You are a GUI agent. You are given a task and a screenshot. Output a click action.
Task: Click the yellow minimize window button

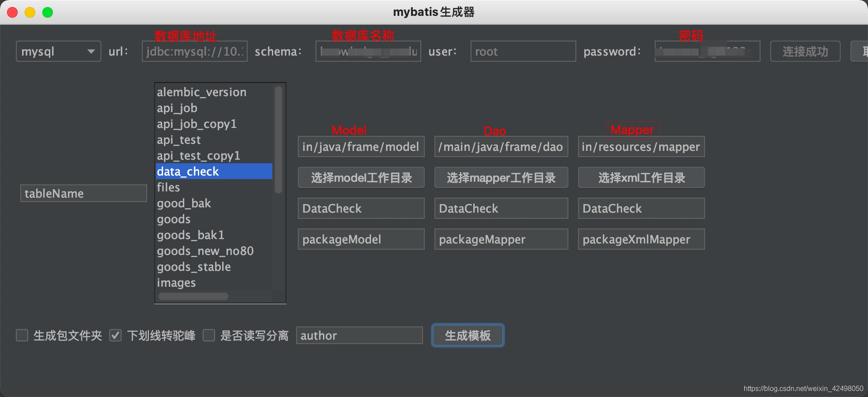[30, 12]
